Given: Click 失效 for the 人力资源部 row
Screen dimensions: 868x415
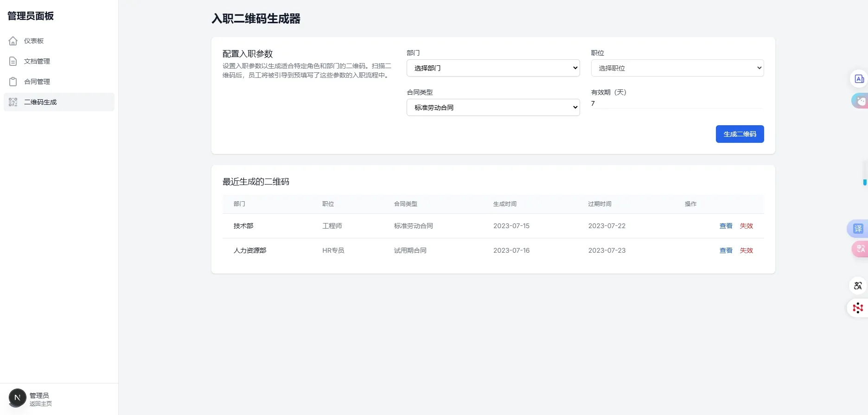Looking at the screenshot, I should coord(746,250).
